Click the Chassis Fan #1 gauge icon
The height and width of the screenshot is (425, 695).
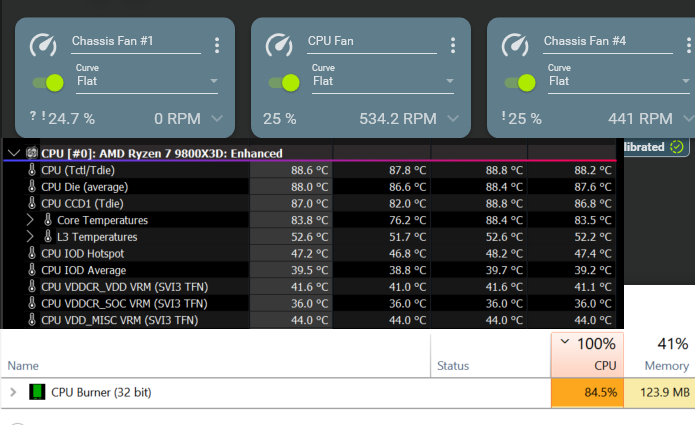pos(43,45)
